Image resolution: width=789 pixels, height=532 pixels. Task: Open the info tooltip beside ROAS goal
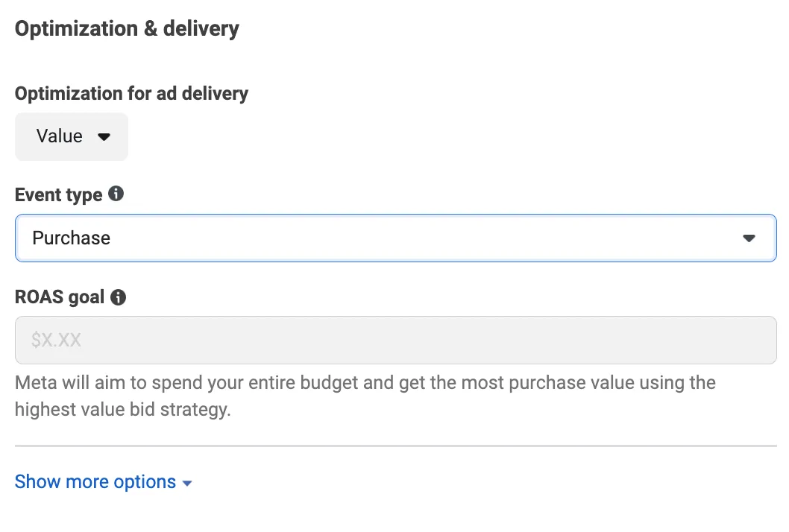[x=119, y=297]
